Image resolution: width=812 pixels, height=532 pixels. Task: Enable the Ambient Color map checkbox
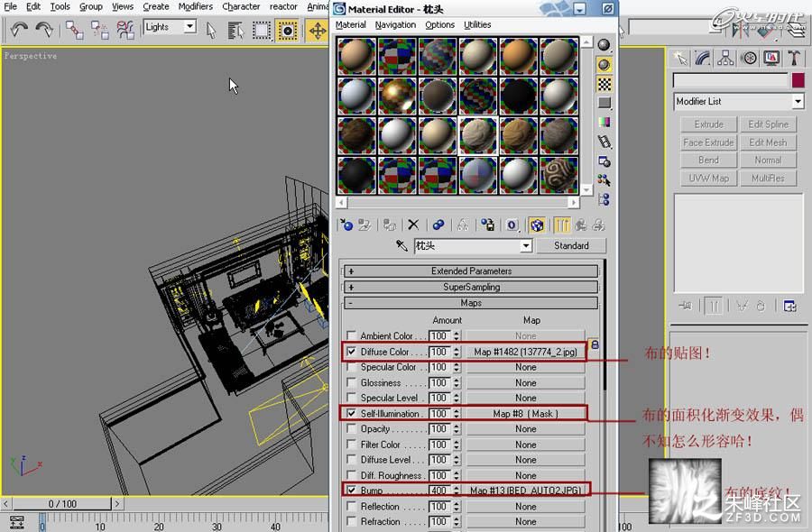[352, 335]
